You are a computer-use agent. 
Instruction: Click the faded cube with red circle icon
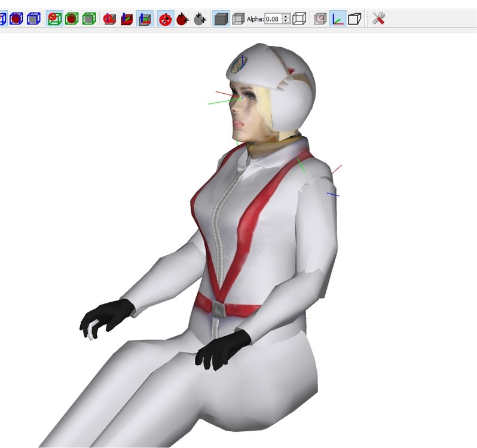pyautogui.click(x=320, y=19)
